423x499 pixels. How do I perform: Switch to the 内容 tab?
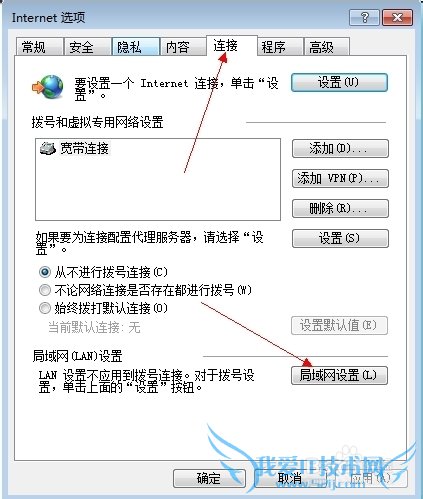pos(183,47)
